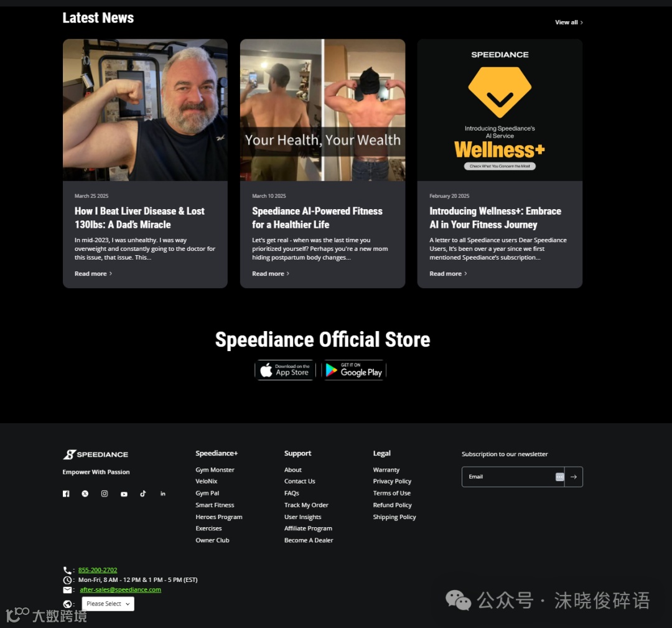Open Warranty legal link
The height and width of the screenshot is (628, 672).
click(386, 470)
